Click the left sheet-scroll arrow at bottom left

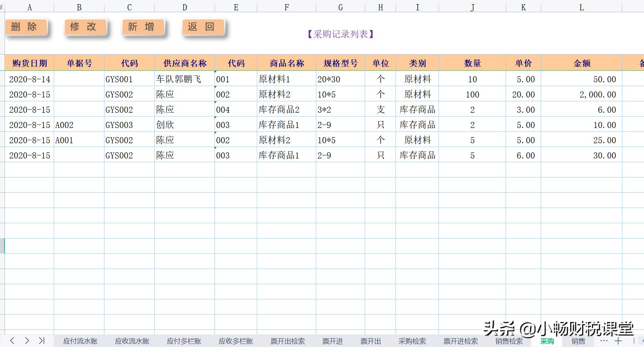pyautogui.click(x=12, y=341)
